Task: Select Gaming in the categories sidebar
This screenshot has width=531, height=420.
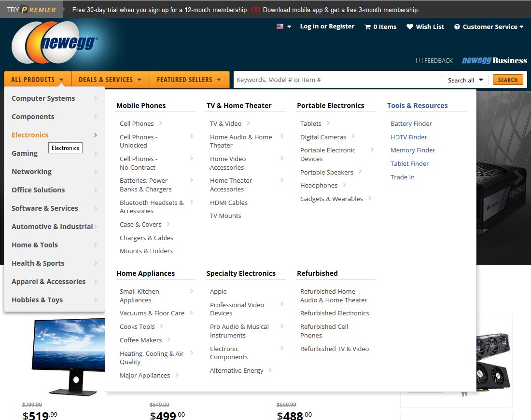Action: 25,153
